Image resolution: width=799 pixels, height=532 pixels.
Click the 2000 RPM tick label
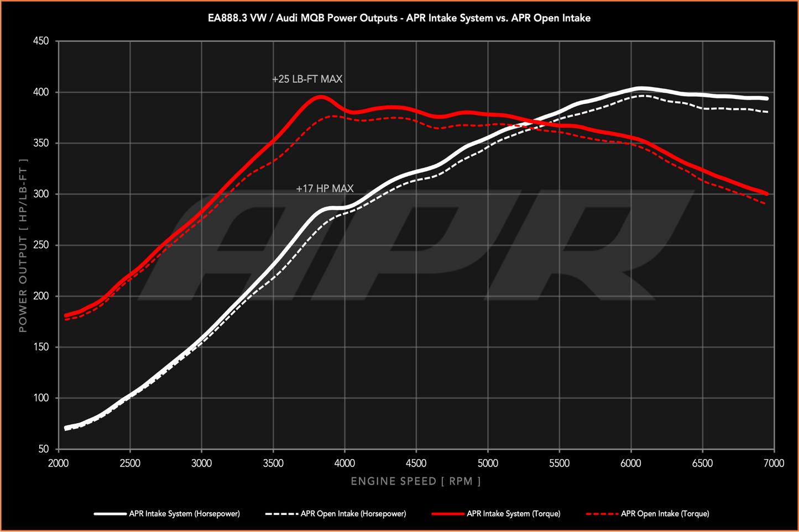click(x=59, y=463)
